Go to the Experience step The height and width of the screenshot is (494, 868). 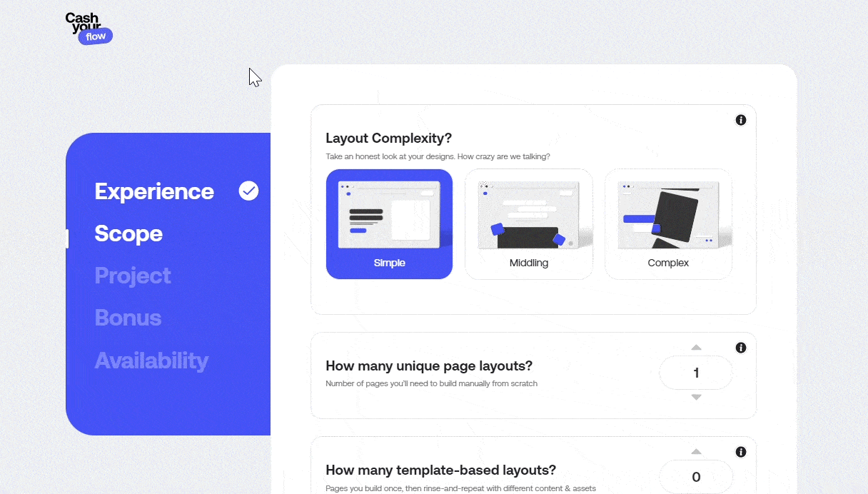click(x=154, y=191)
